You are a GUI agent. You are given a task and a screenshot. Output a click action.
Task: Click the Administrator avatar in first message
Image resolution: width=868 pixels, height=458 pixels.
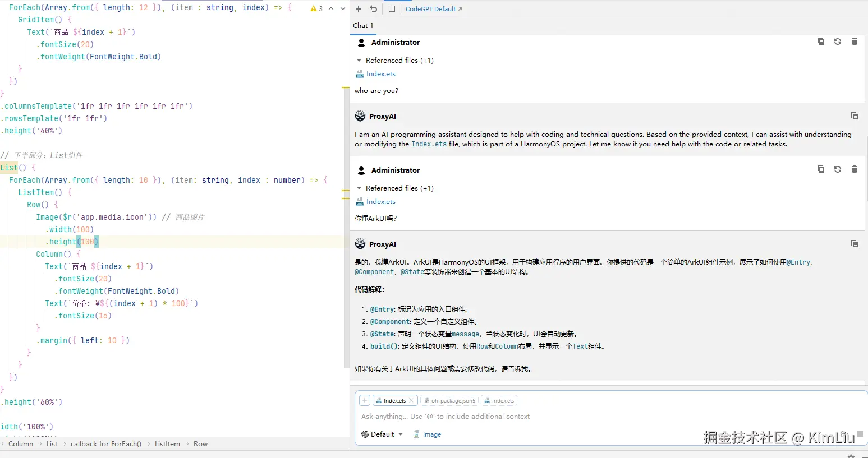[361, 43]
